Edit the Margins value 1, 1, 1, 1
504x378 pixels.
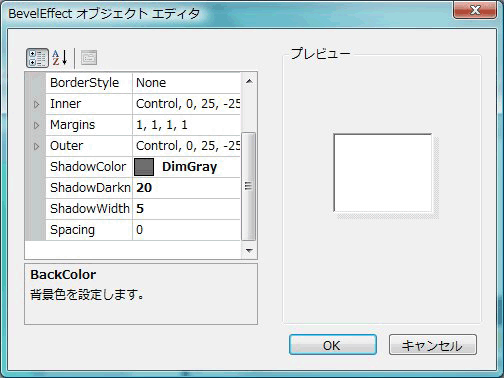point(186,125)
